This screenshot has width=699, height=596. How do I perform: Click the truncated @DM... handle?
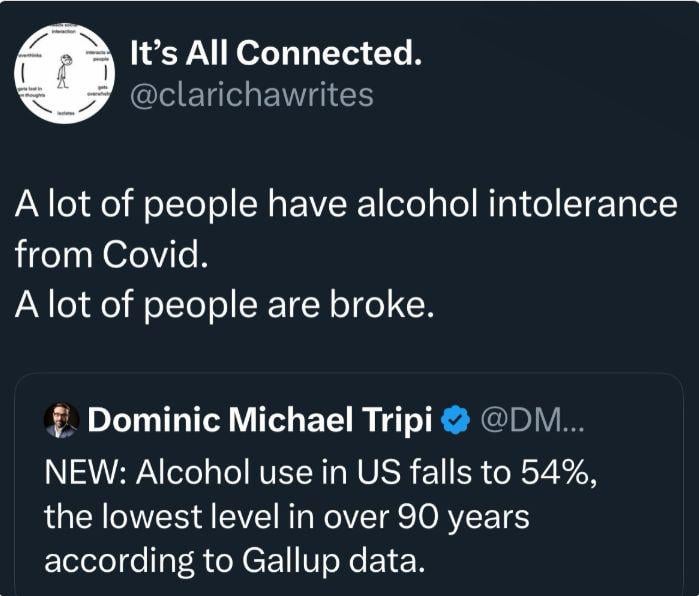coord(535,421)
